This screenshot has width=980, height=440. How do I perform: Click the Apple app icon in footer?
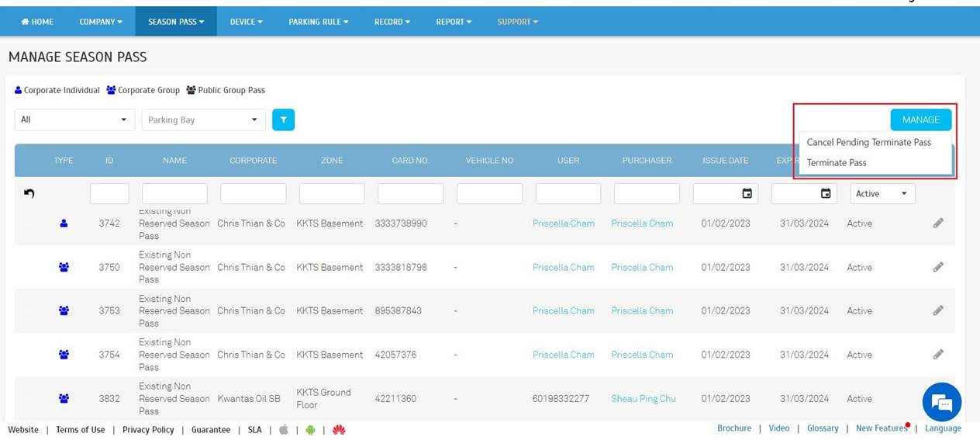click(x=283, y=430)
